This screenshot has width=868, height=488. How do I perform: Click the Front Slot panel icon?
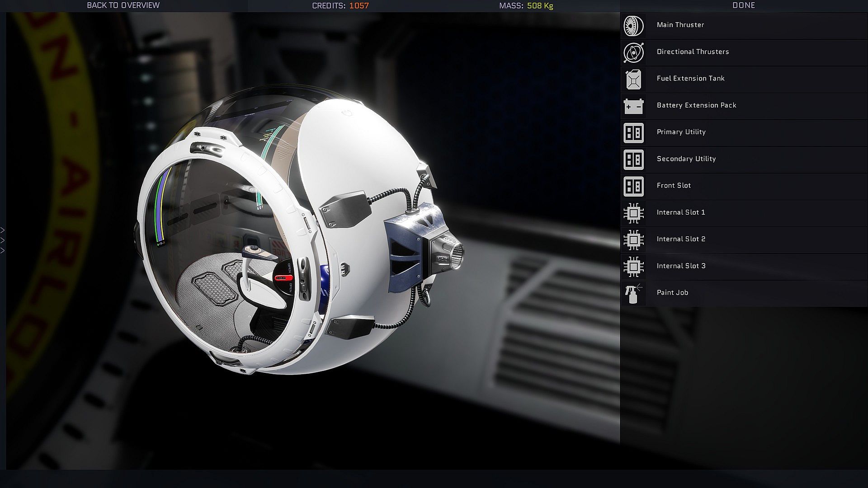click(x=633, y=187)
